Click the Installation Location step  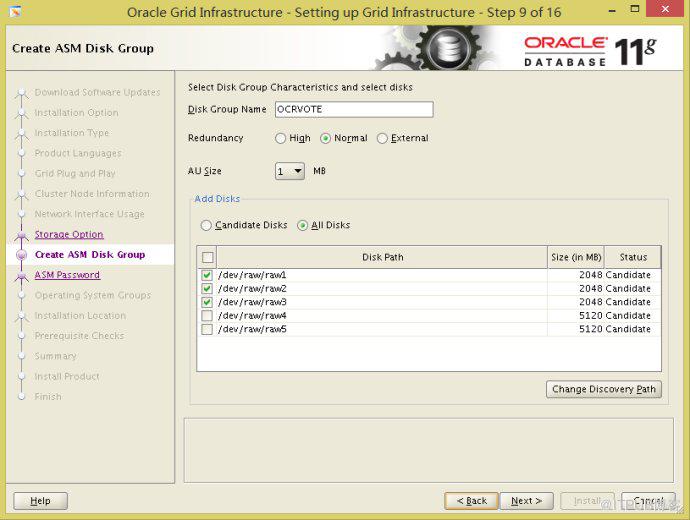pos(80,316)
